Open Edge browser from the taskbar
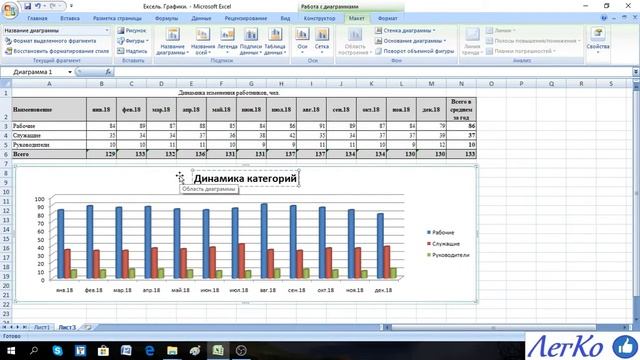Viewport: 640px width, 360px height. (149, 351)
